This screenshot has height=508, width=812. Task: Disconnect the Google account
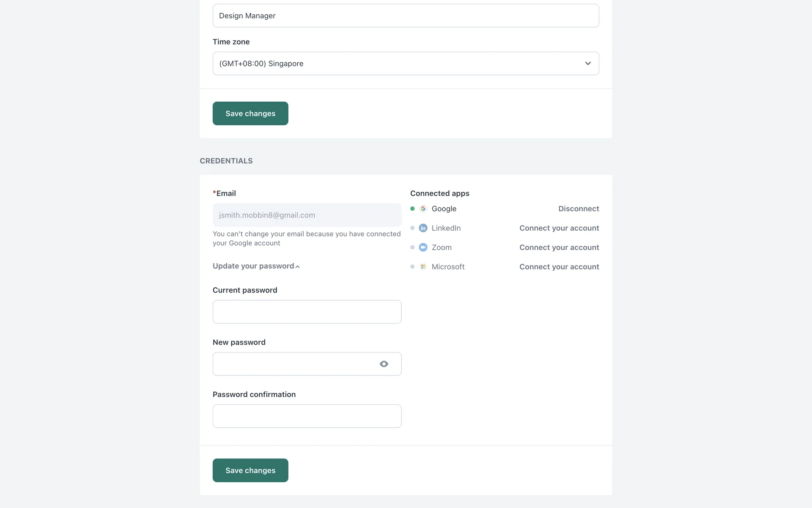point(578,209)
